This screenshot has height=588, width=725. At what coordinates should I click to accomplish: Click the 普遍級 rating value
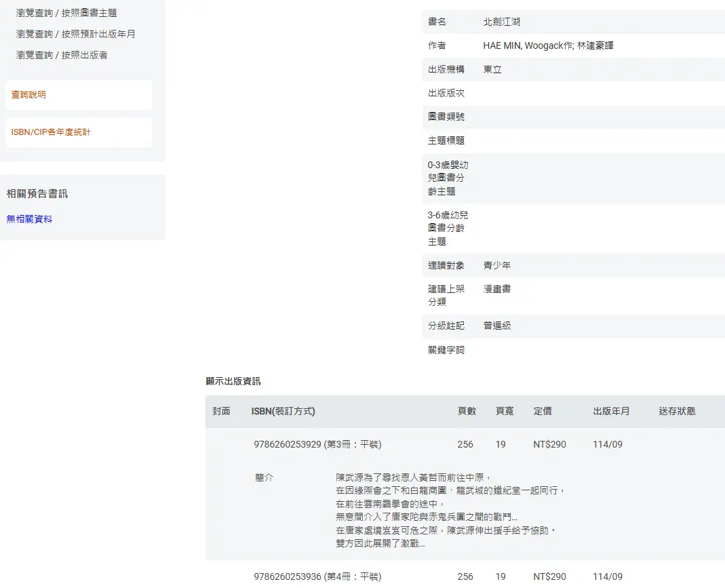[x=496, y=326]
